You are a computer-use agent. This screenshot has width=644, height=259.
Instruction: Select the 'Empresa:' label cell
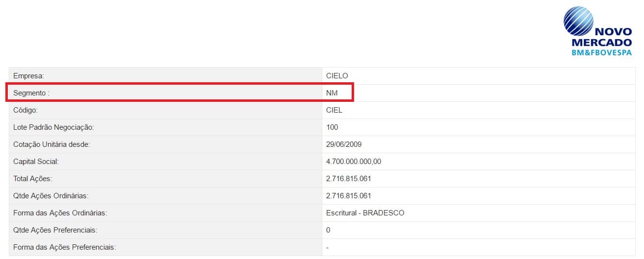[166, 76]
